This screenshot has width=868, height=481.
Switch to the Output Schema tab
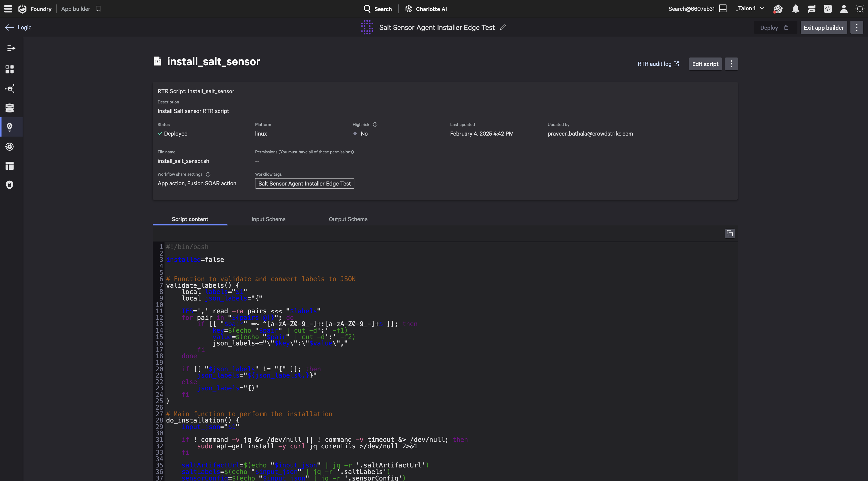(348, 219)
